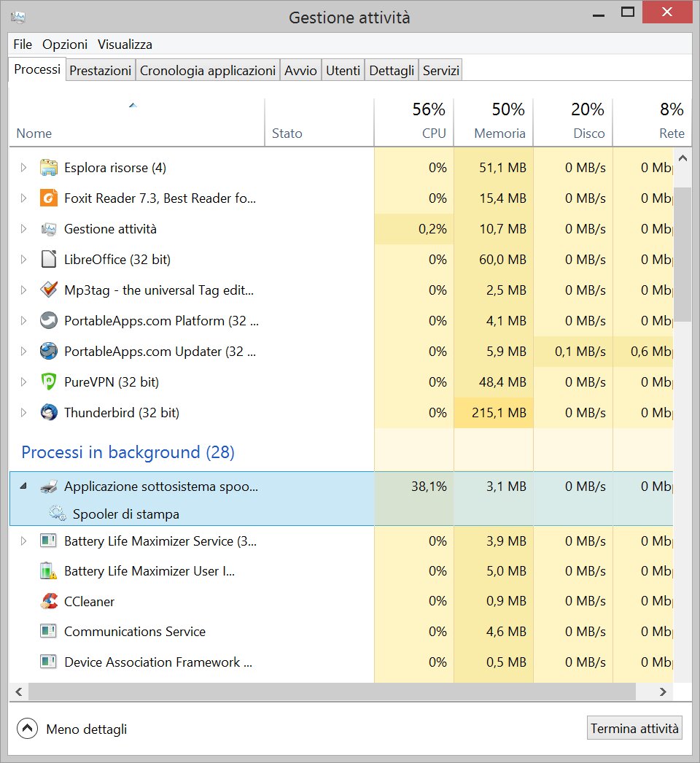The image size is (700, 763).
Task: Sort processes by CPU column
Action: 414,122
